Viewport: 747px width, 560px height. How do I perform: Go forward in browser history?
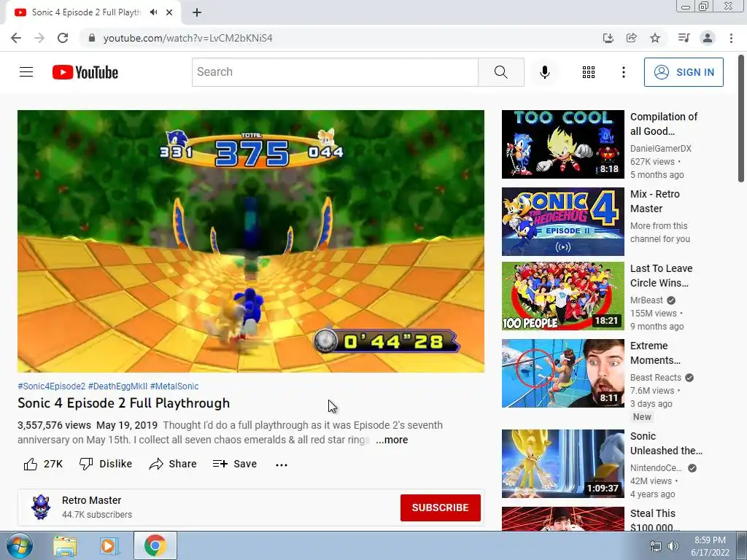39,38
